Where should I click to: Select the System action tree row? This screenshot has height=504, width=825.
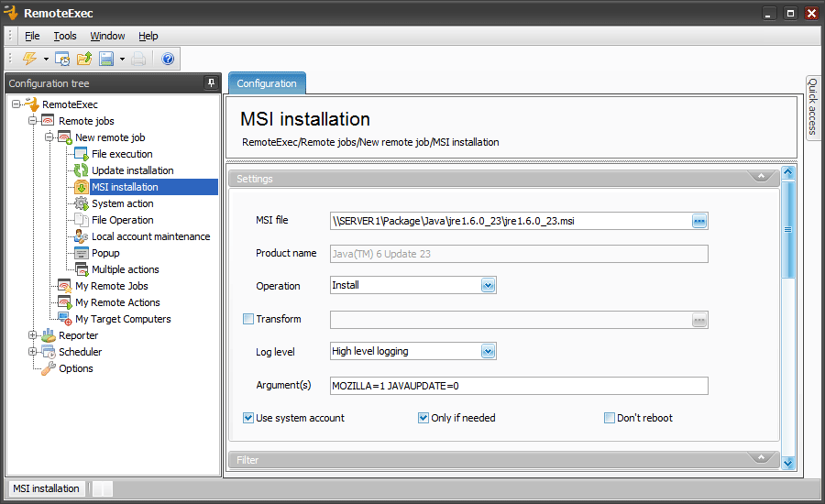tap(122, 203)
